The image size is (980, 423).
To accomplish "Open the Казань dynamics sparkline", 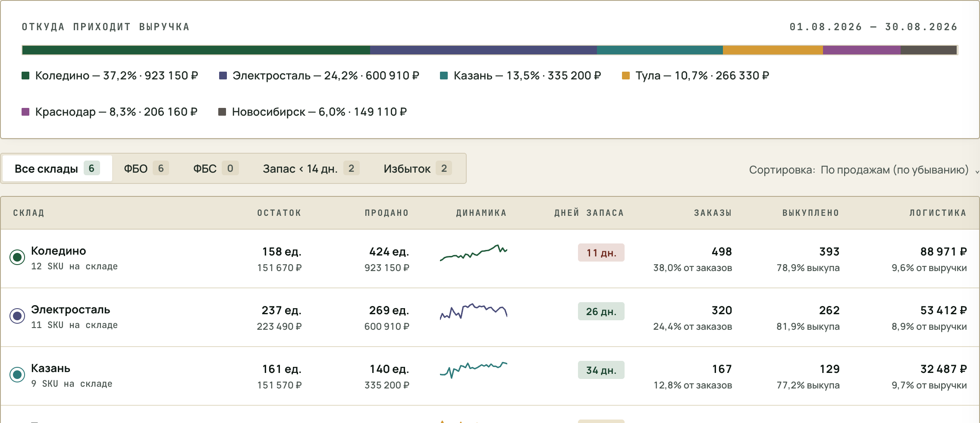I will [x=474, y=370].
